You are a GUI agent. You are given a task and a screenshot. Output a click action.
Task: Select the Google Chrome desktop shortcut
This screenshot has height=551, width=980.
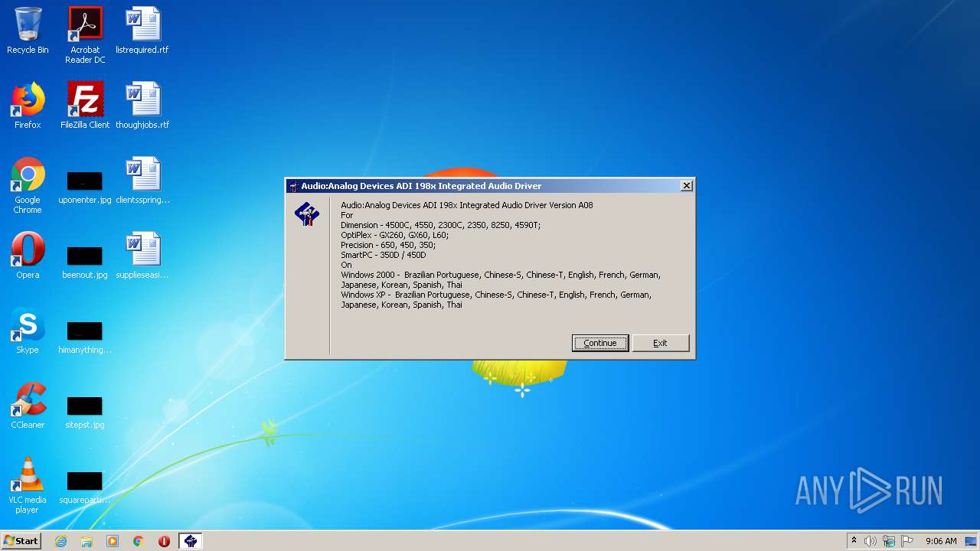[x=28, y=185]
